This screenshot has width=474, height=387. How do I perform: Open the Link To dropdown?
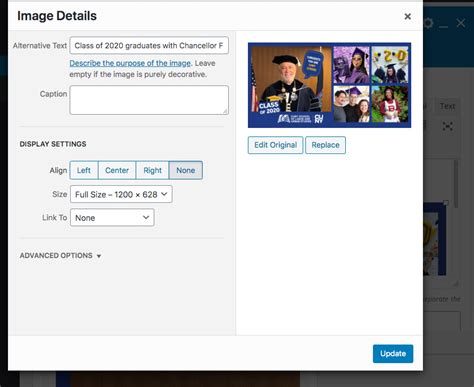(112, 218)
